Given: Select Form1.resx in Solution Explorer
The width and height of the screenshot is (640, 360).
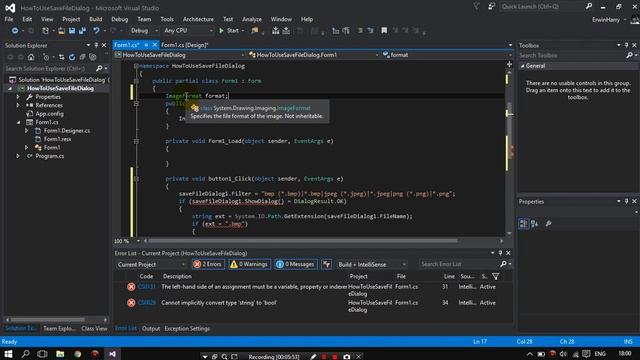Looking at the screenshot, I should [x=58, y=139].
